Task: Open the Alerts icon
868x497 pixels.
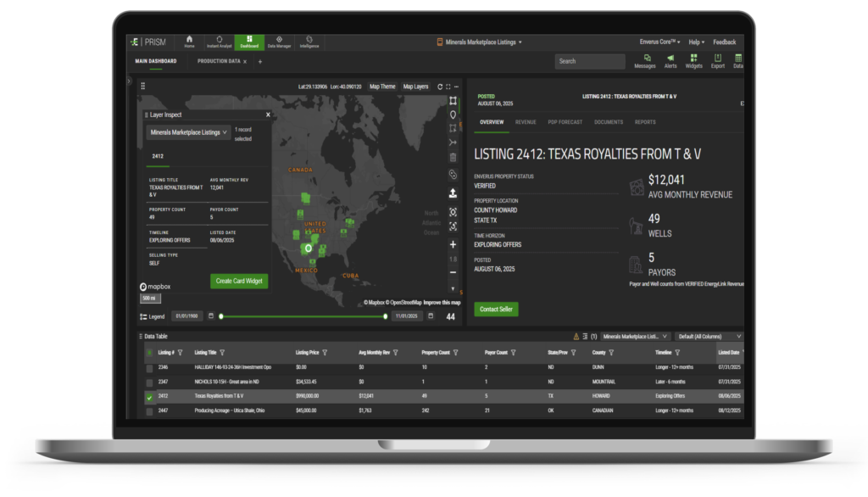Action: [x=670, y=59]
